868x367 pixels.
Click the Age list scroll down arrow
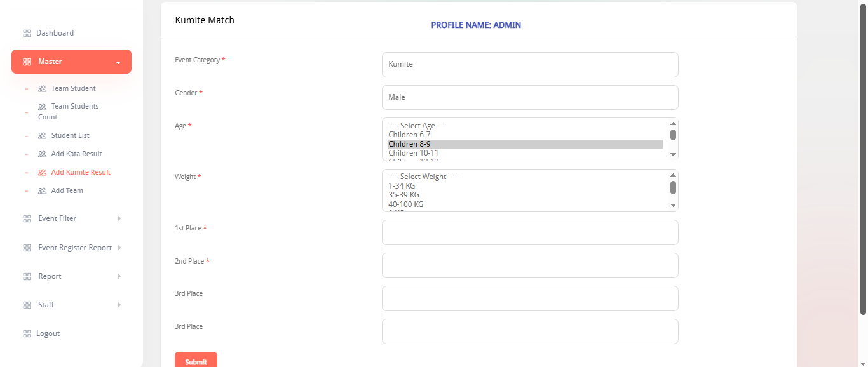[x=673, y=154]
